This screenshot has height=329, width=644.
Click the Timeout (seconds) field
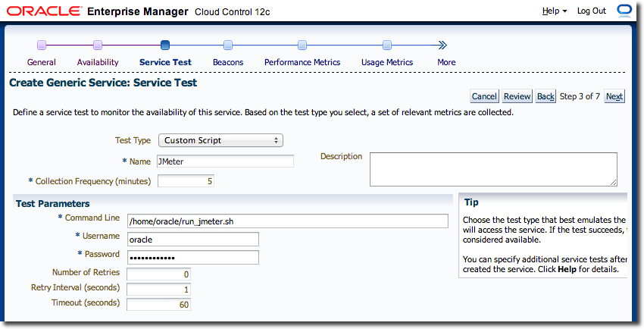coord(158,304)
